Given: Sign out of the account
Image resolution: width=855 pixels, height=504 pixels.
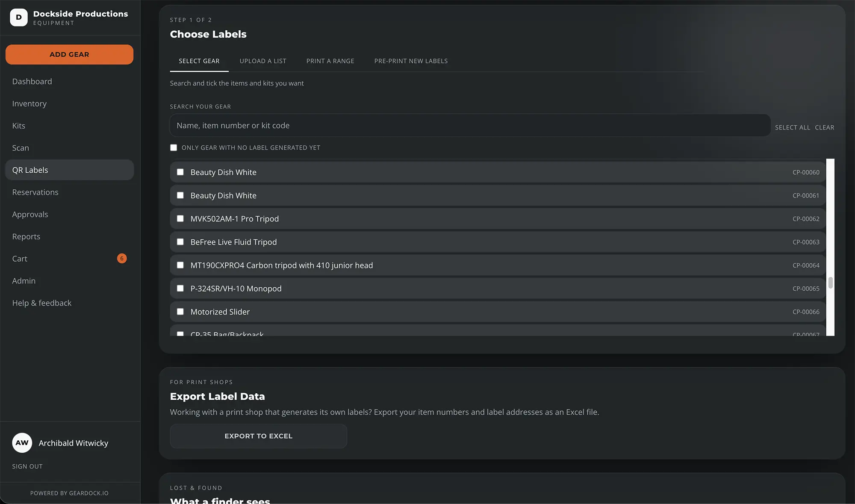Looking at the screenshot, I should 27,466.
